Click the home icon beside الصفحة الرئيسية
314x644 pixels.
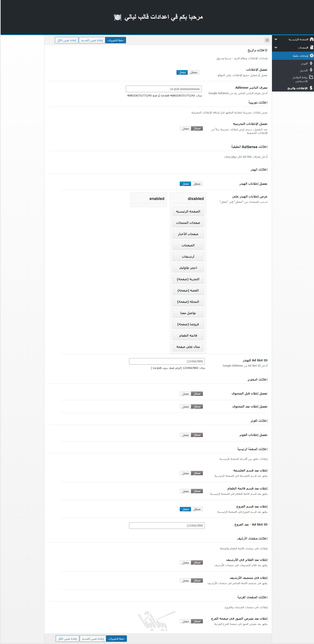(x=311, y=39)
